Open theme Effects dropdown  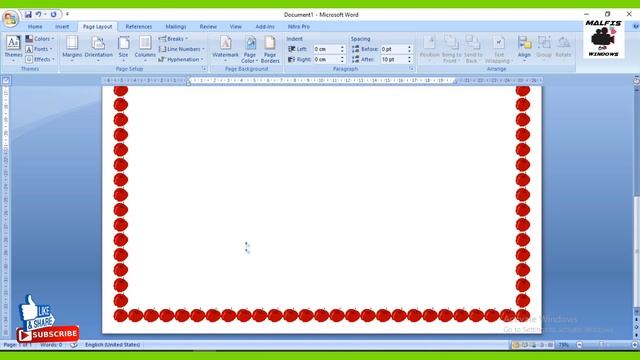tap(40, 59)
